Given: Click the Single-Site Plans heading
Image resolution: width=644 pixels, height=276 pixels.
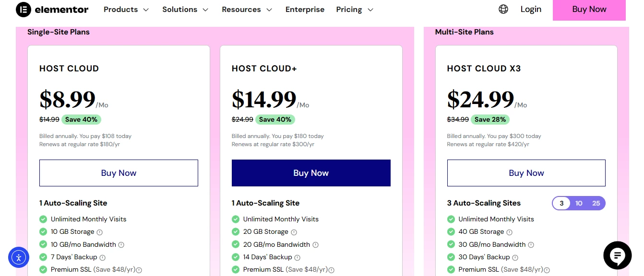Looking at the screenshot, I should click(59, 32).
